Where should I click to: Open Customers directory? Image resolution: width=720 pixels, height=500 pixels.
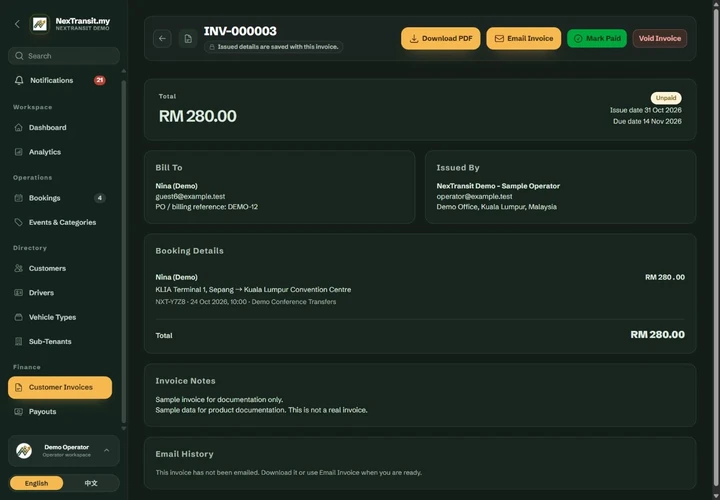point(60,269)
